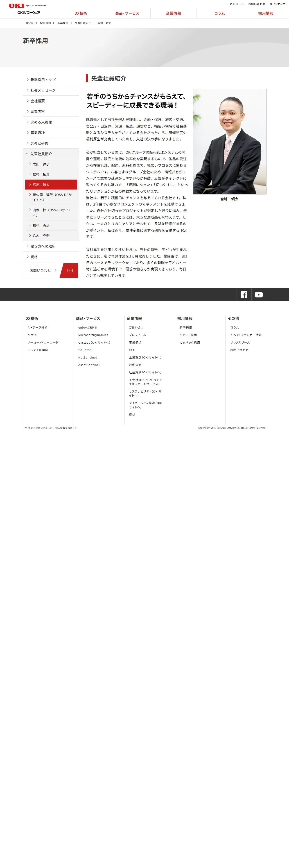
Task: Open 選考と研修 in the sidebar
Action: (51, 143)
